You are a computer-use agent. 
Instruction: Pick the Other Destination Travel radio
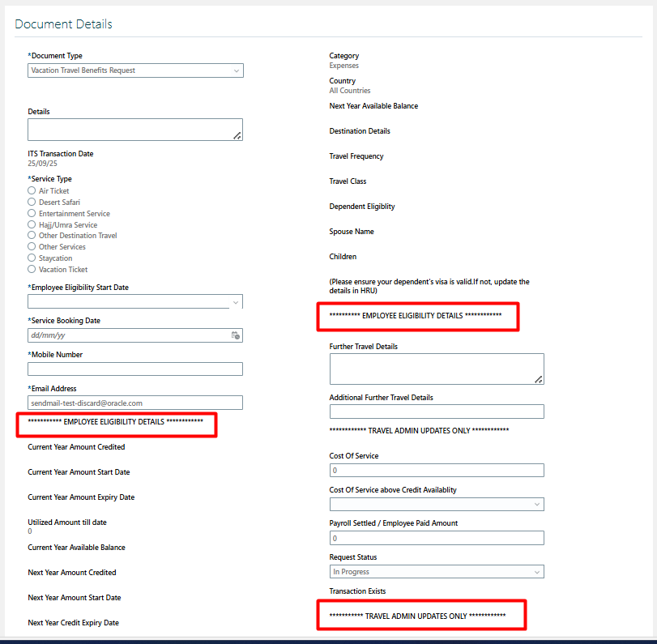point(32,235)
